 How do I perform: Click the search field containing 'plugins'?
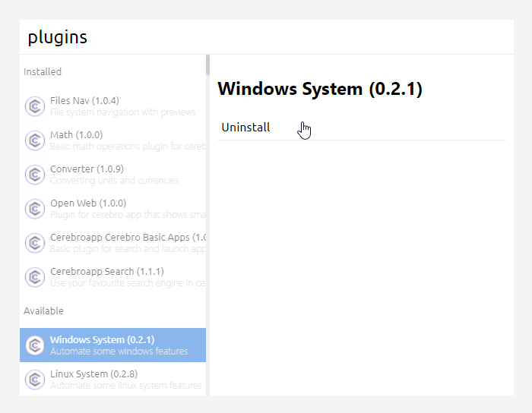point(267,37)
